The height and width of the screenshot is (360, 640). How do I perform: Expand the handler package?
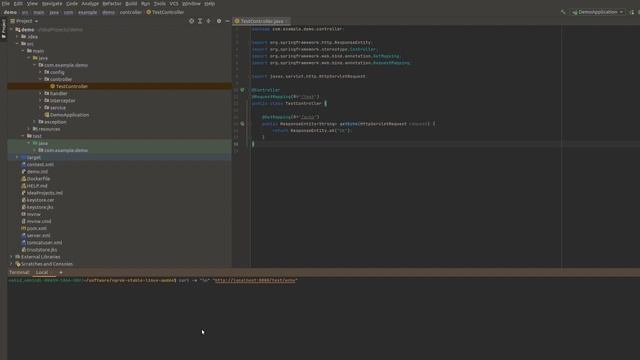click(40, 93)
